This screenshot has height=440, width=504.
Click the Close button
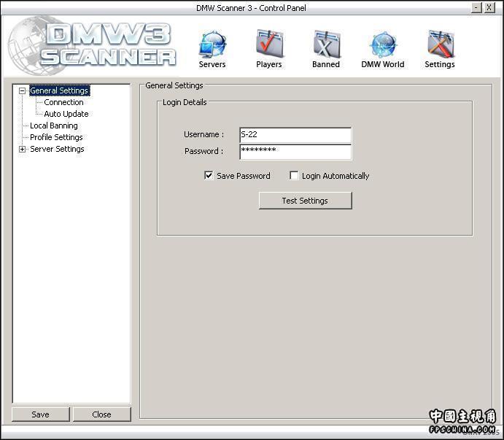(102, 414)
